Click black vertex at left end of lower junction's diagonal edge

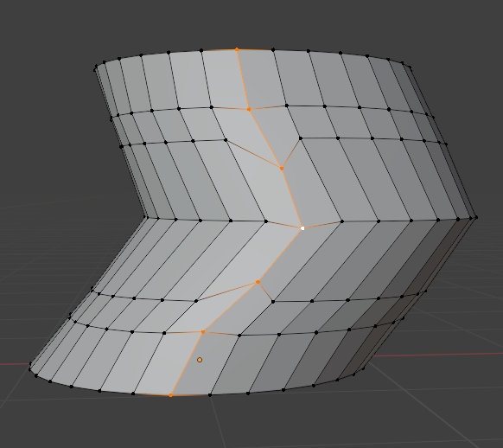pos(196,301)
